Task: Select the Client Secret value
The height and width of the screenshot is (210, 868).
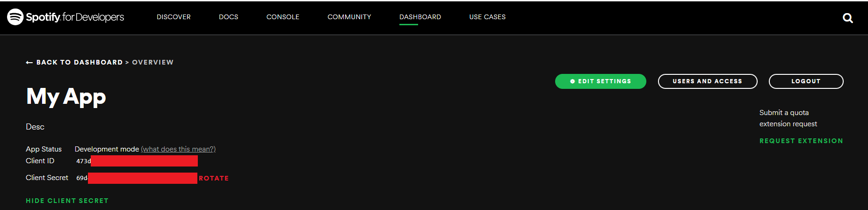Action: 136,178
